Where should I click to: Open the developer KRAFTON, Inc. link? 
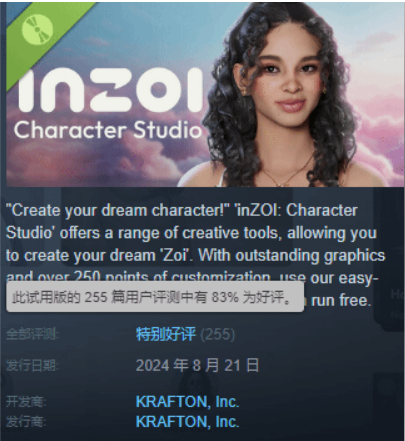[x=187, y=402]
